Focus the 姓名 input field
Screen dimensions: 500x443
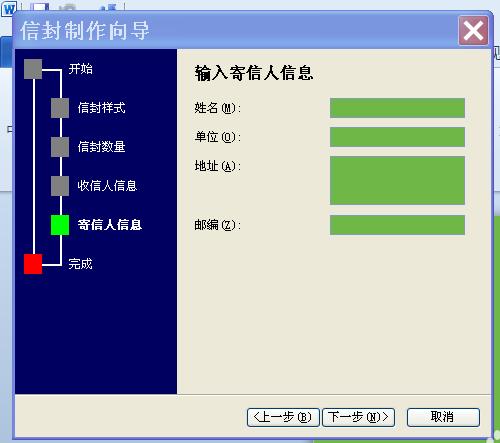pyautogui.click(x=397, y=108)
